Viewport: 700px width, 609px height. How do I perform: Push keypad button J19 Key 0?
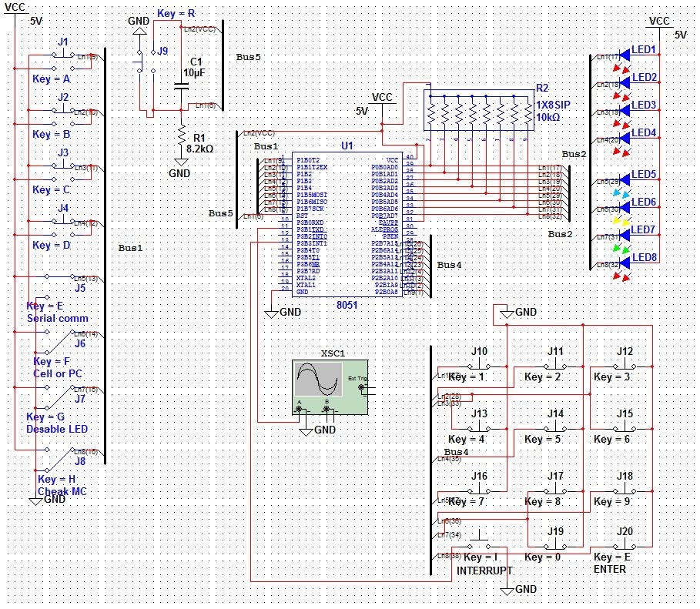[555, 544]
